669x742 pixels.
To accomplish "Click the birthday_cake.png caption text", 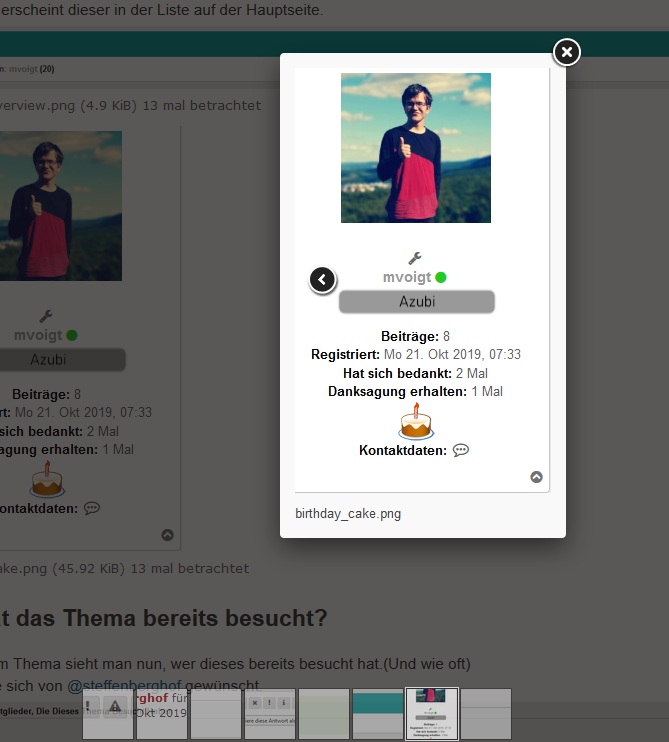I will tap(348, 514).
